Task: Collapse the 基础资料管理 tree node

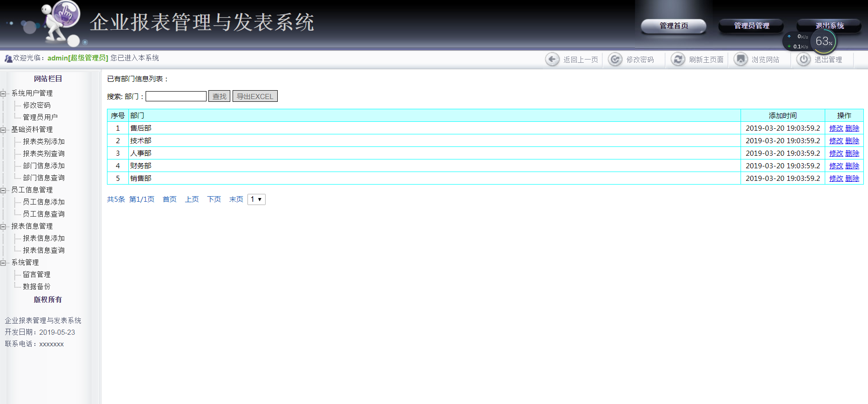Action: [3, 130]
